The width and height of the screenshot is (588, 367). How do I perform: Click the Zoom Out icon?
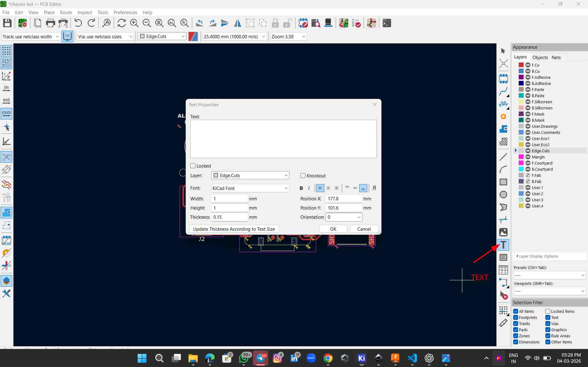147,23
